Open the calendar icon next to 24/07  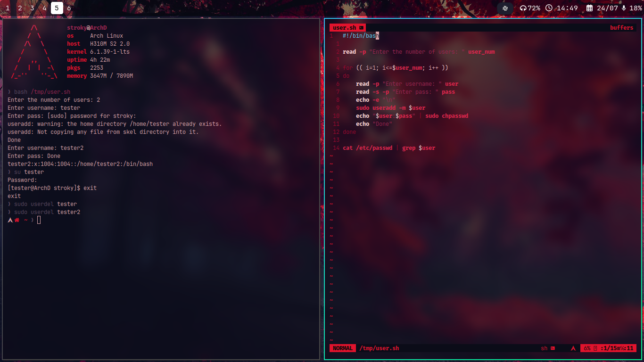pyautogui.click(x=589, y=8)
